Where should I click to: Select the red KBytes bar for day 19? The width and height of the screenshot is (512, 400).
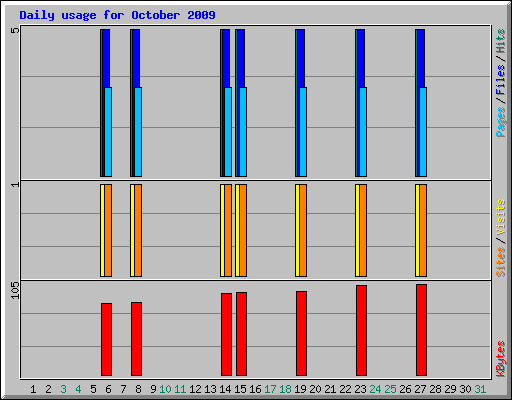coord(301,333)
